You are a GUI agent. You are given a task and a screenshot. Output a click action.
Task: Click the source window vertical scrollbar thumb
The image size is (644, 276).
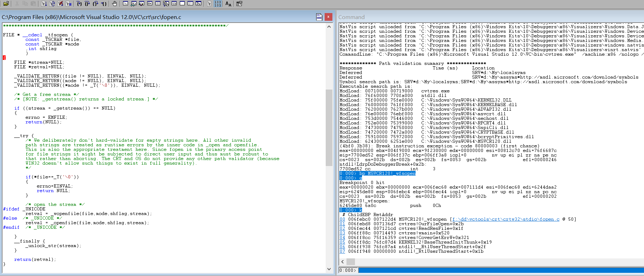click(x=329, y=128)
